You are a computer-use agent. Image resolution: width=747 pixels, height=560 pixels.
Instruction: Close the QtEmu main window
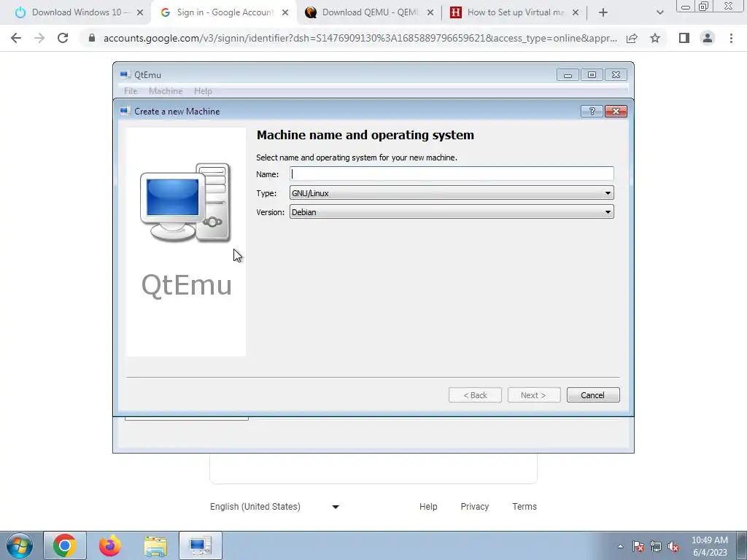(x=616, y=75)
